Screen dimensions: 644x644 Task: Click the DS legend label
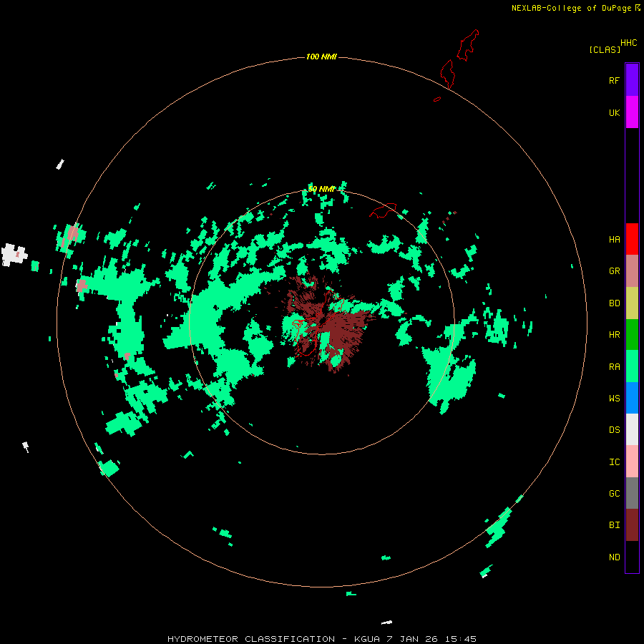coord(614,430)
